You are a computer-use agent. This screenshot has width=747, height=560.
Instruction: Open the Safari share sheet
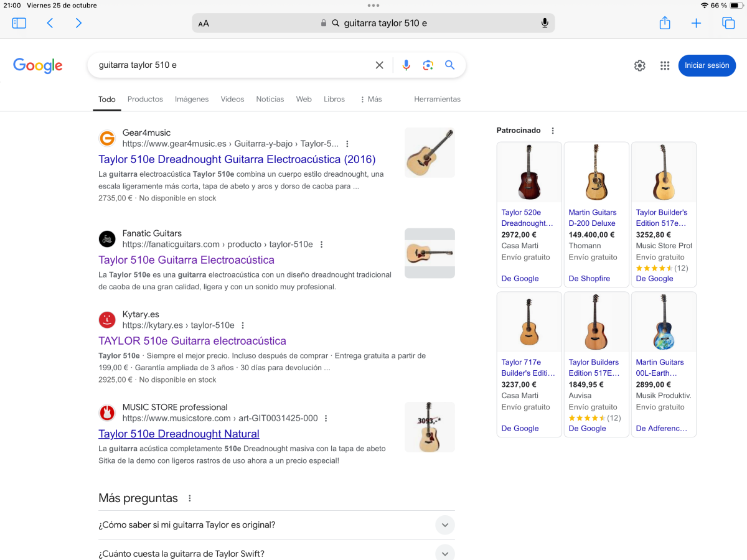point(665,23)
